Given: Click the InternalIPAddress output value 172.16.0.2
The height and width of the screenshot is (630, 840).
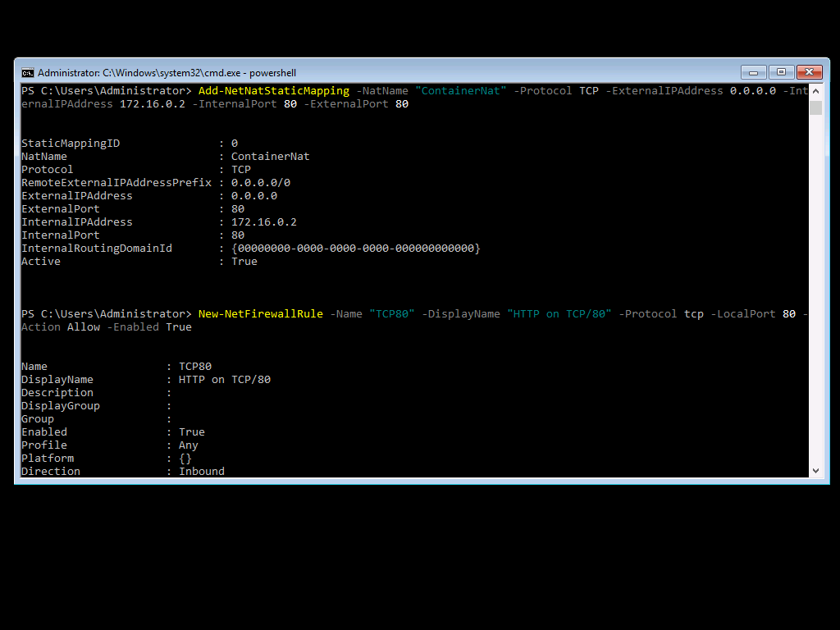Looking at the screenshot, I should pos(263,222).
